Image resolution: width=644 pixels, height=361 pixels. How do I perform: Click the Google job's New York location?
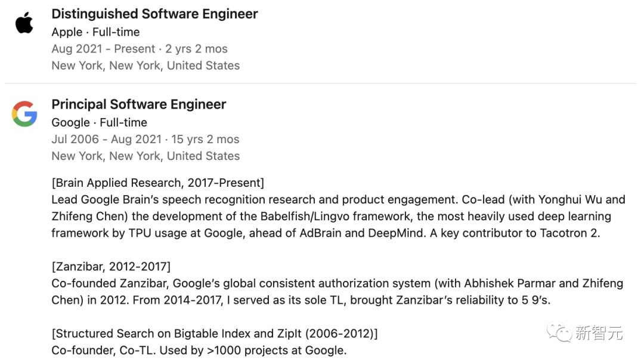pos(145,156)
